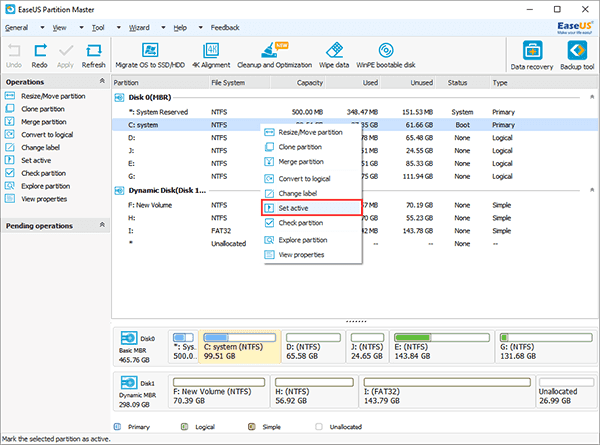Choose Set active from context menu
Viewport: 600px width, 445px height.
(x=312, y=208)
